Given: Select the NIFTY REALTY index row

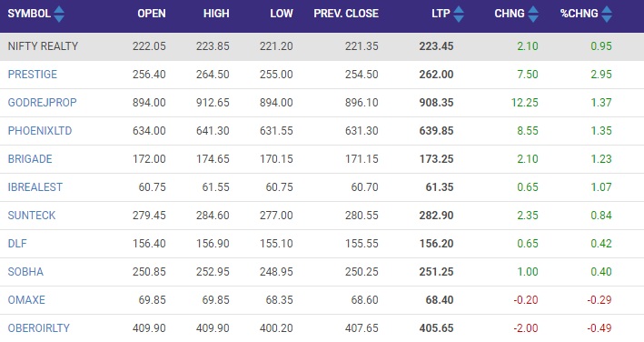Looking at the screenshot, I should [x=322, y=46].
